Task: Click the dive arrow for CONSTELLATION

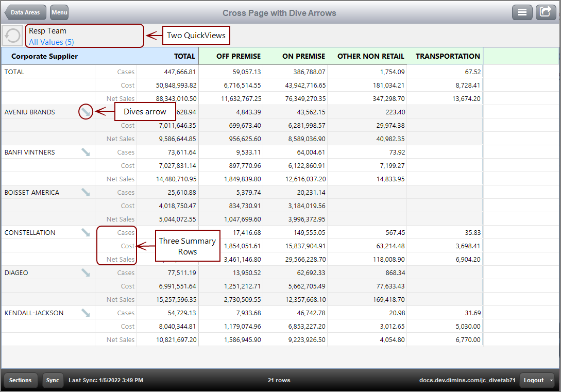Action: click(x=85, y=232)
